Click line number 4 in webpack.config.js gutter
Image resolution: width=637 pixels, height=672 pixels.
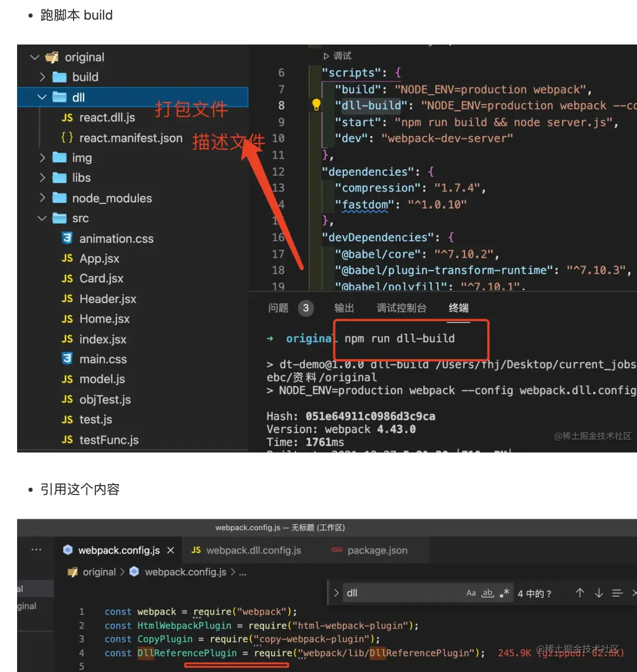coord(81,653)
